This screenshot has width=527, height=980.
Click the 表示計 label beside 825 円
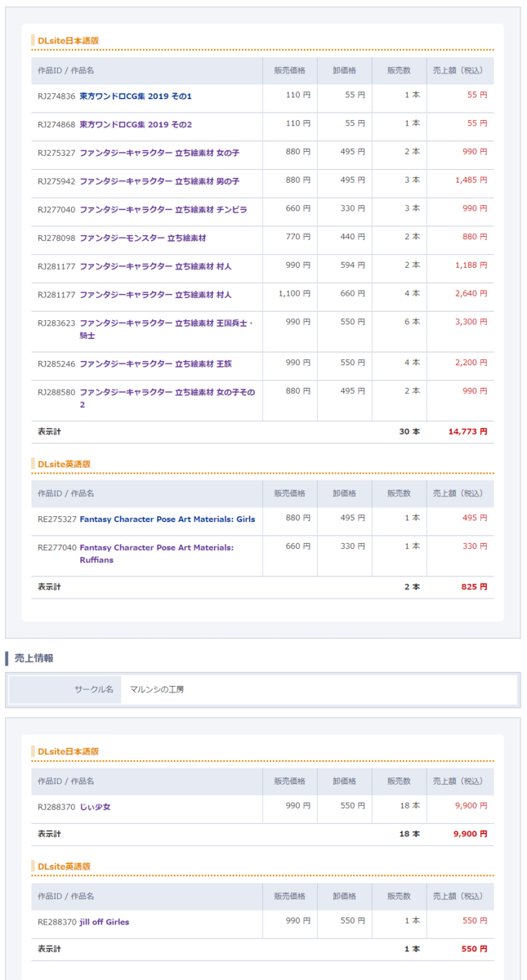coord(49,587)
